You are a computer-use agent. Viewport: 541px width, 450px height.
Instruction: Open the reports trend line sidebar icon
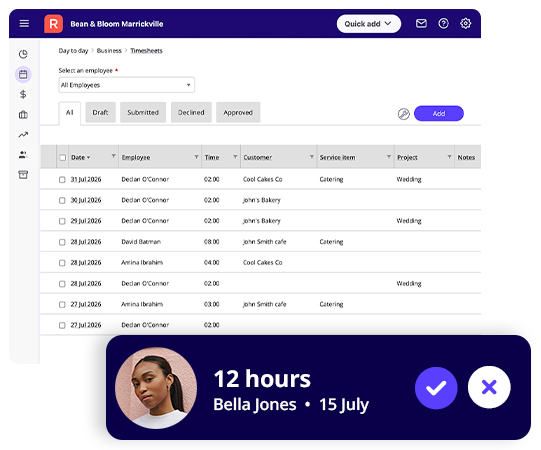[23, 135]
